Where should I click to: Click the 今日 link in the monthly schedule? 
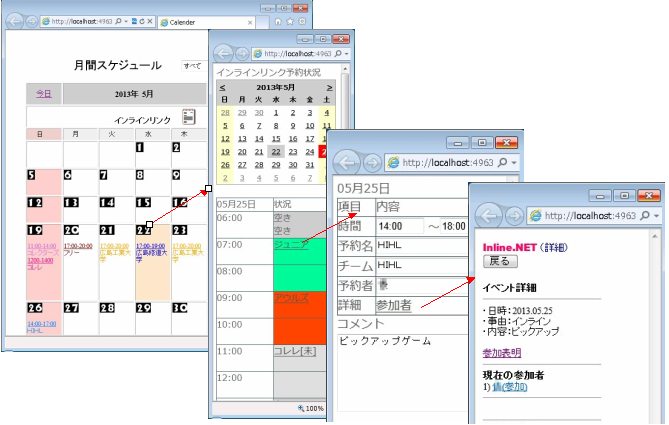[44, 93]
